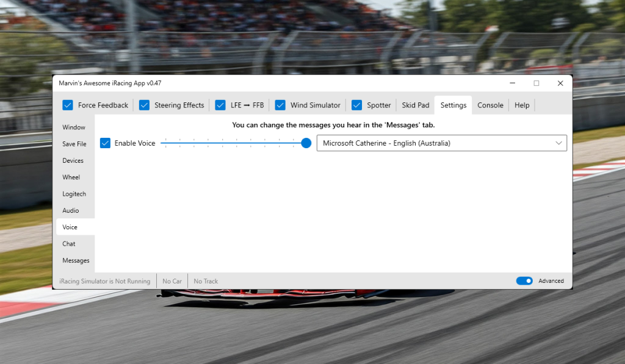Go to the Logitech settings section
Screen dimensions: 625x364
(x=73, y=193)
